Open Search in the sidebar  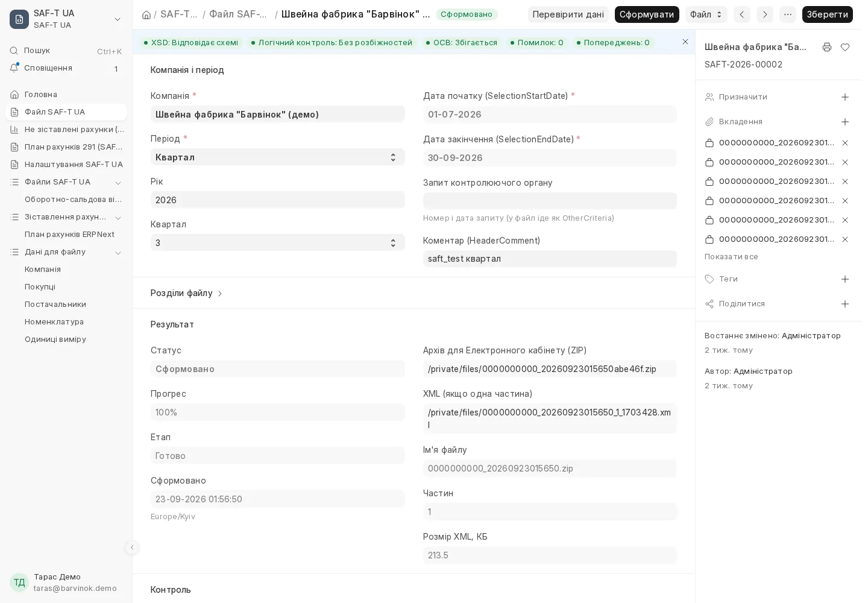coord(66,51)
